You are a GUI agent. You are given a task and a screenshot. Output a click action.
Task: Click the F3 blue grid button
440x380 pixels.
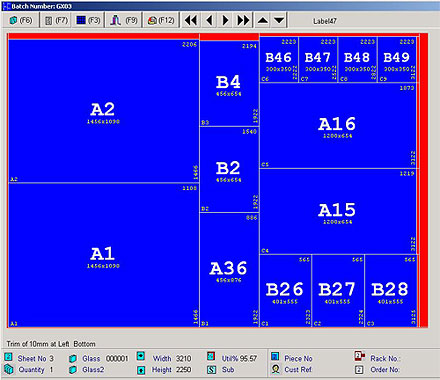[88, 21]
